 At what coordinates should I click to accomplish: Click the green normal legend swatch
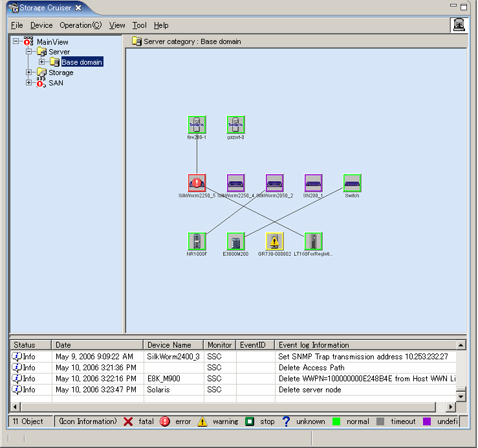pos(336,421)
